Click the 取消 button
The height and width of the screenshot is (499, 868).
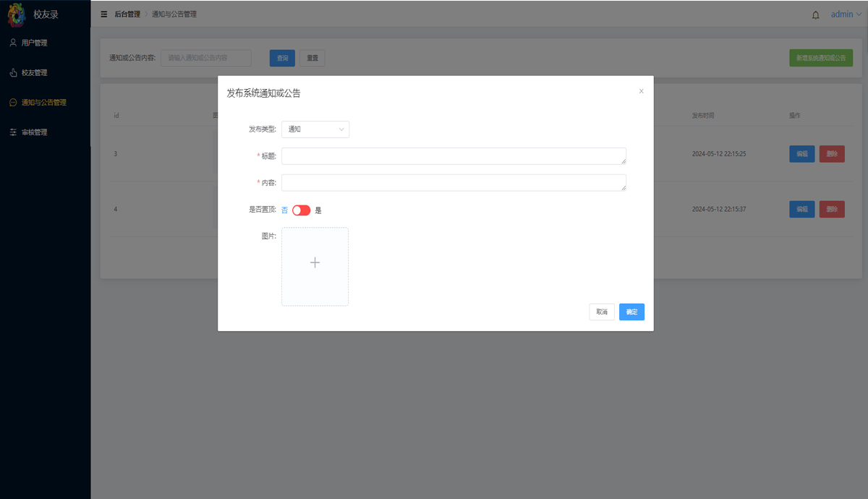pyautogui.click(x=602, y=312)
